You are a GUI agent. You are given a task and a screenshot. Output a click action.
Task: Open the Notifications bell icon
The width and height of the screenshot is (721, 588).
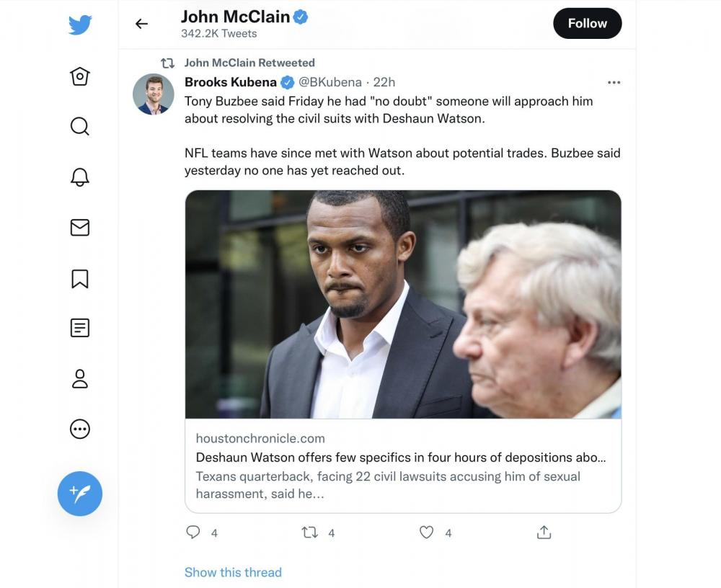(x=80, y=177)
